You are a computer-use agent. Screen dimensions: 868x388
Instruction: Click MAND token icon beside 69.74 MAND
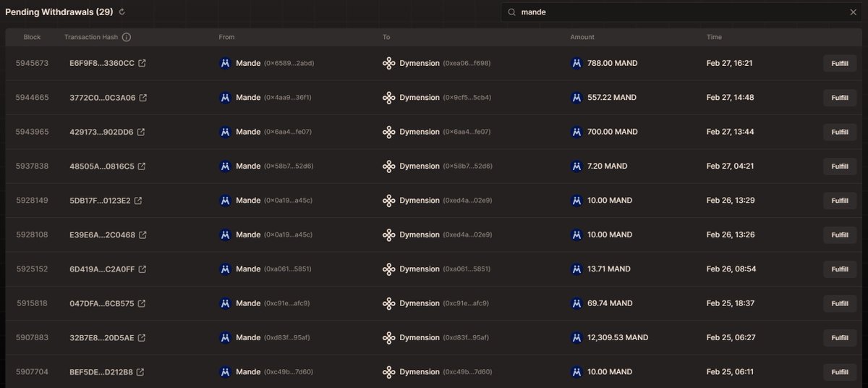[576, 303]
